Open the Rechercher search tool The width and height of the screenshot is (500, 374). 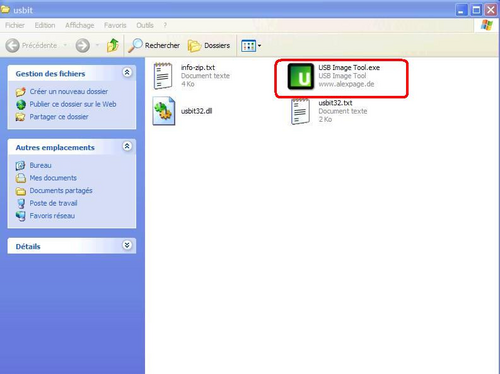coord(154,45)
